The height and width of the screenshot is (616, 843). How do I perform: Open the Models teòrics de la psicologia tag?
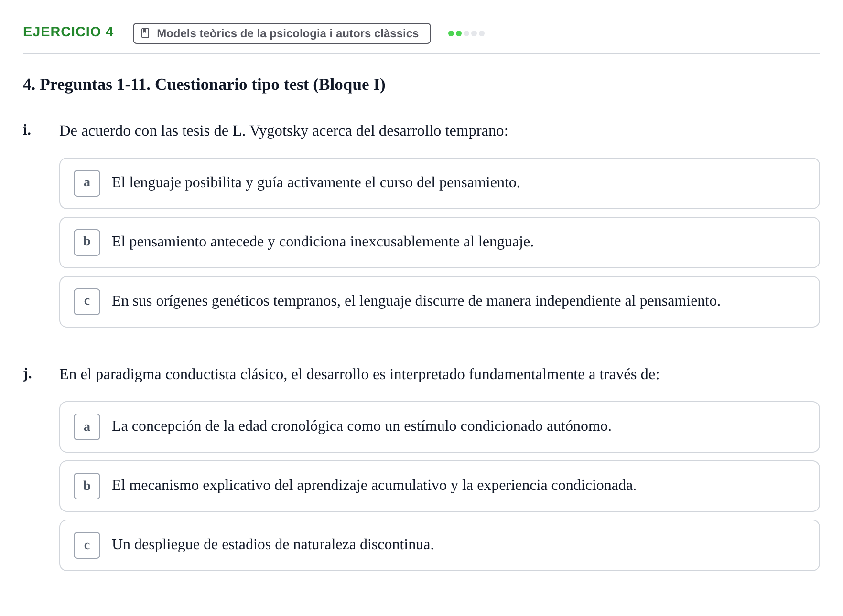coord(281,33)
